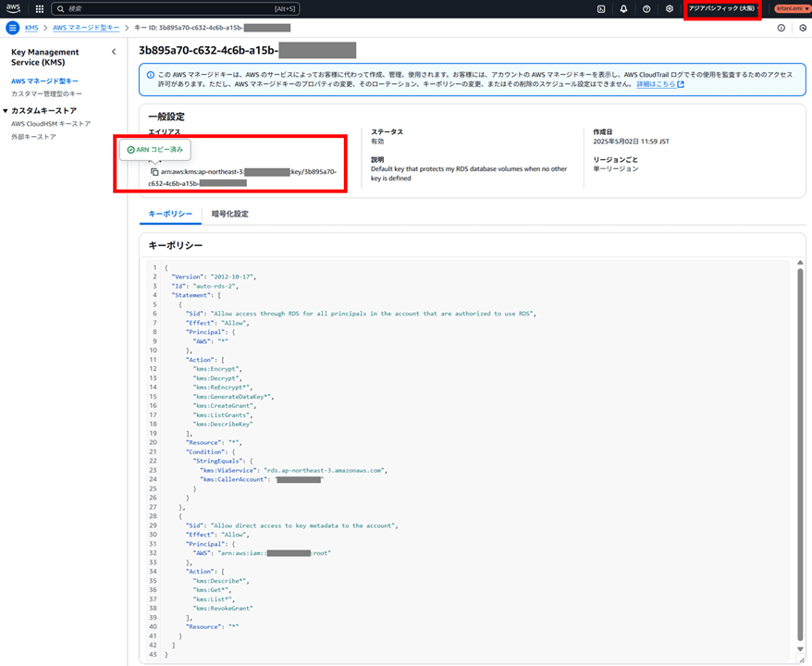Click the Key Management Service (KMS) heading
Viewport: 812px width, 666px height.
click(x=45, y=57)
